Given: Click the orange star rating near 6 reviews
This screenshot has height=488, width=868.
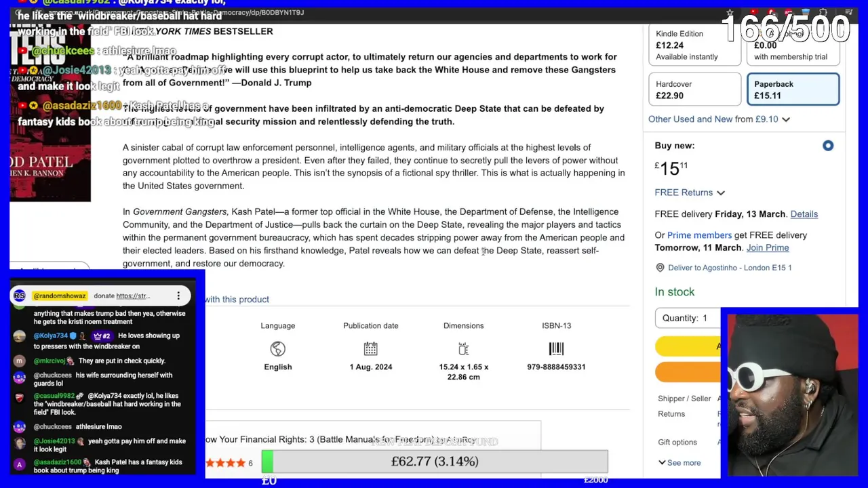Looking at the screenshot, I should (x=225, y=463).
